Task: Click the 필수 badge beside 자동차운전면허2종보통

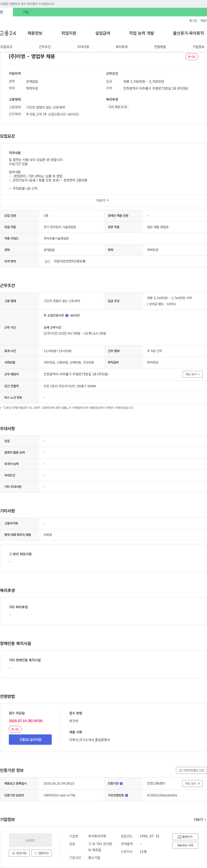Action: pyautogui.click(x=47, y=261)
